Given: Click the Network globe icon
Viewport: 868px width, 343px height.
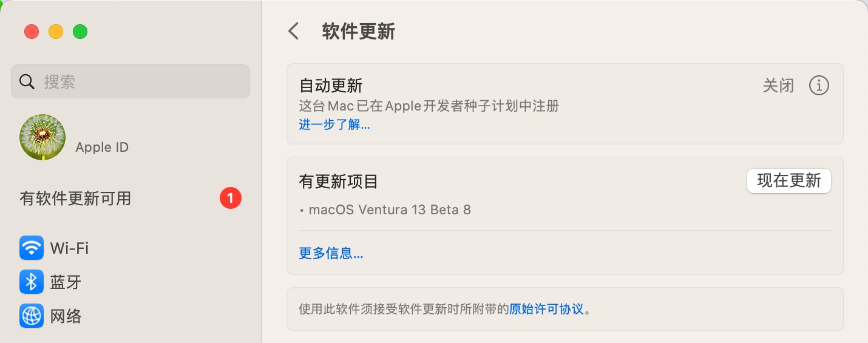Looking at the screenshot, I should click(x=32, y=316).
